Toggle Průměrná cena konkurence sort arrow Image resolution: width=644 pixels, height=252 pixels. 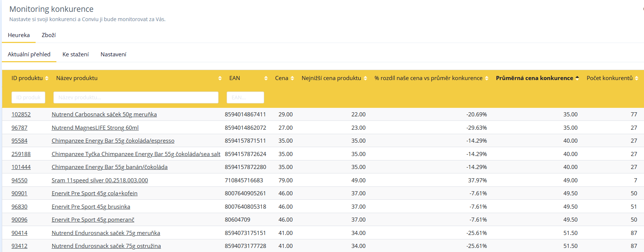[x=577, y=78]
